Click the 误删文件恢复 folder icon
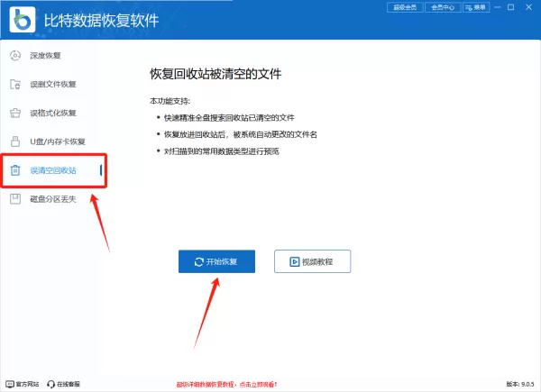541x392 pixels. 15,84
